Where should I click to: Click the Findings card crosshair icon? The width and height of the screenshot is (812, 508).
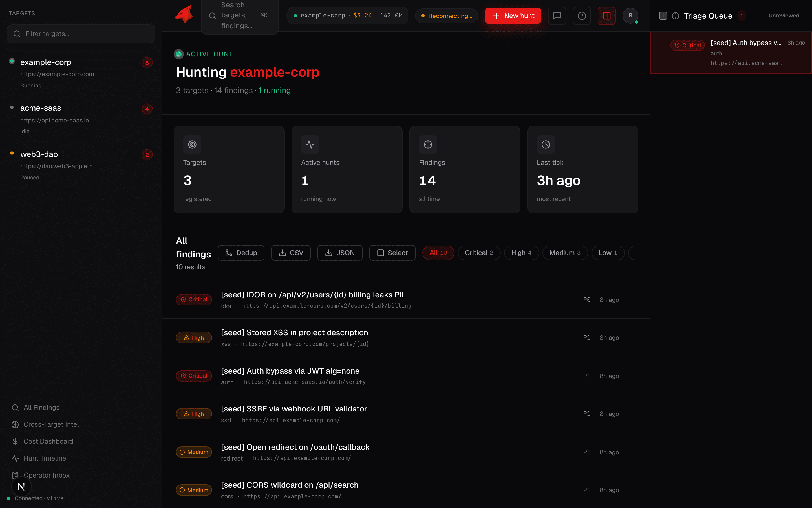click(428, 144)
